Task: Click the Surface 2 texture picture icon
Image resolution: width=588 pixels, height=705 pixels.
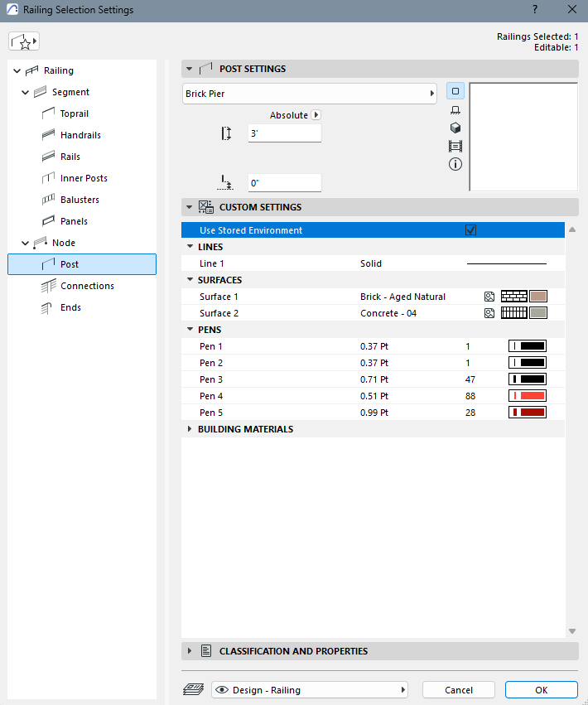Action: (x=489, y=313)
